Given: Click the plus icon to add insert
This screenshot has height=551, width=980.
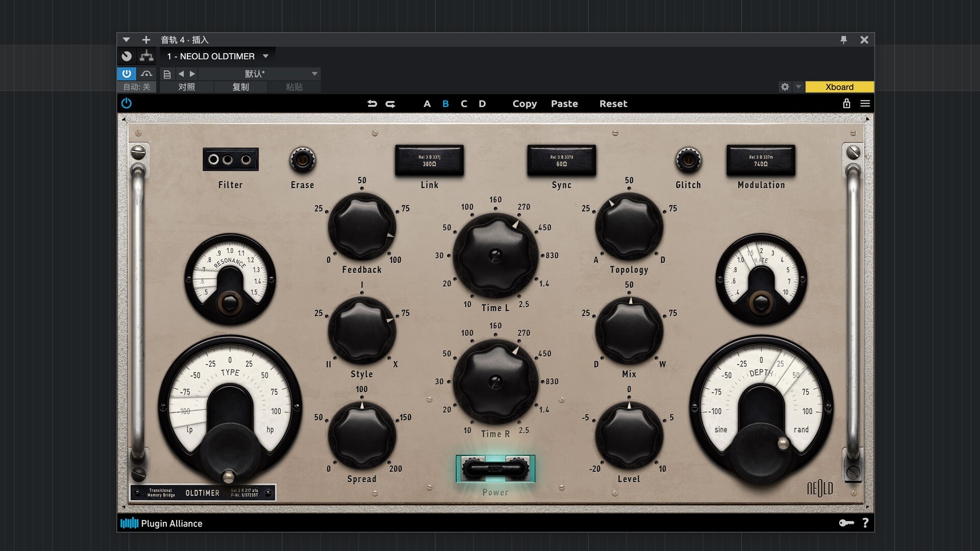Looking at the screenshot, I should pos(146,40).
